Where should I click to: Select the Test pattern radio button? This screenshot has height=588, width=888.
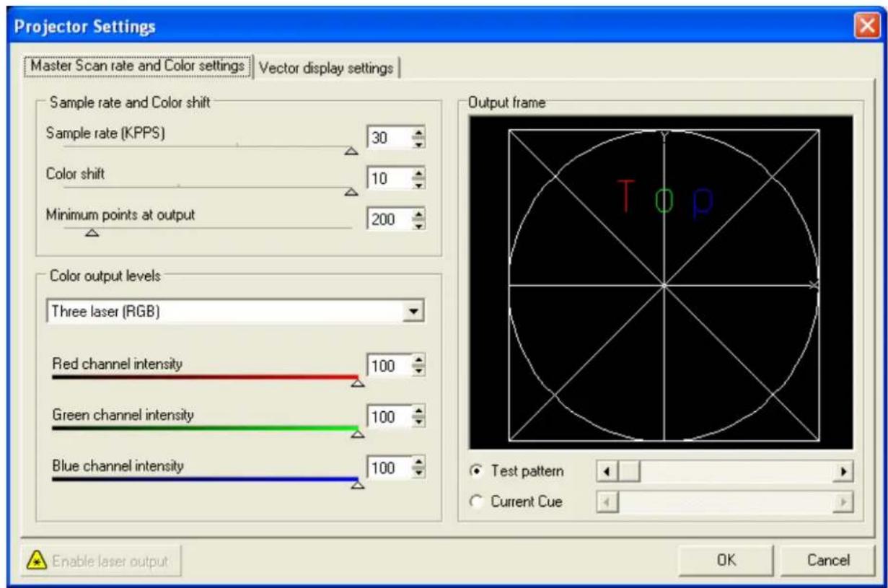pyautogui.click(x=475, y=471)
